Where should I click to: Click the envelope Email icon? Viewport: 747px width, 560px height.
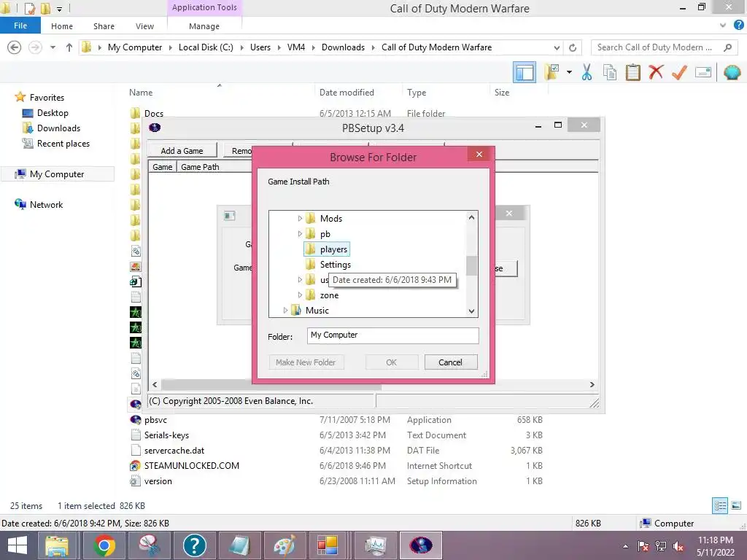[x=703, y=72]
